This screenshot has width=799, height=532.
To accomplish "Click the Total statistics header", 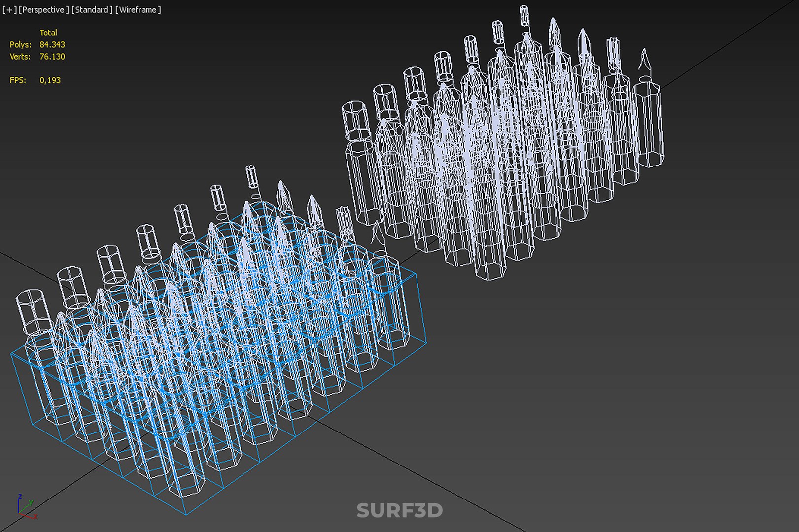I will pos(48,33).
